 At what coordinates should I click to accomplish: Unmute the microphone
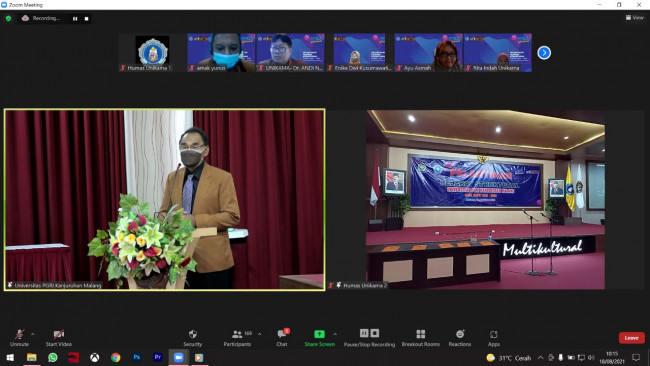click(x=19, y=338)
